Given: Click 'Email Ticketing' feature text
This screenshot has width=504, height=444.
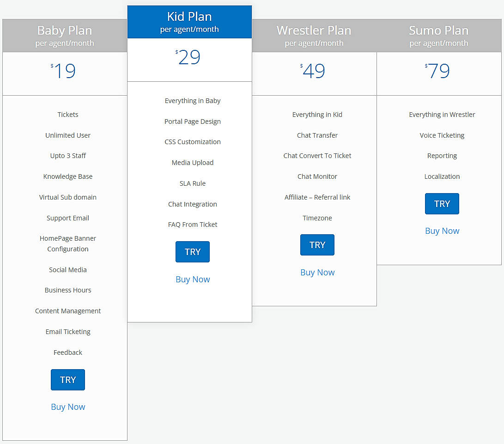Looking at the screenshot, I should coord(68,332).
